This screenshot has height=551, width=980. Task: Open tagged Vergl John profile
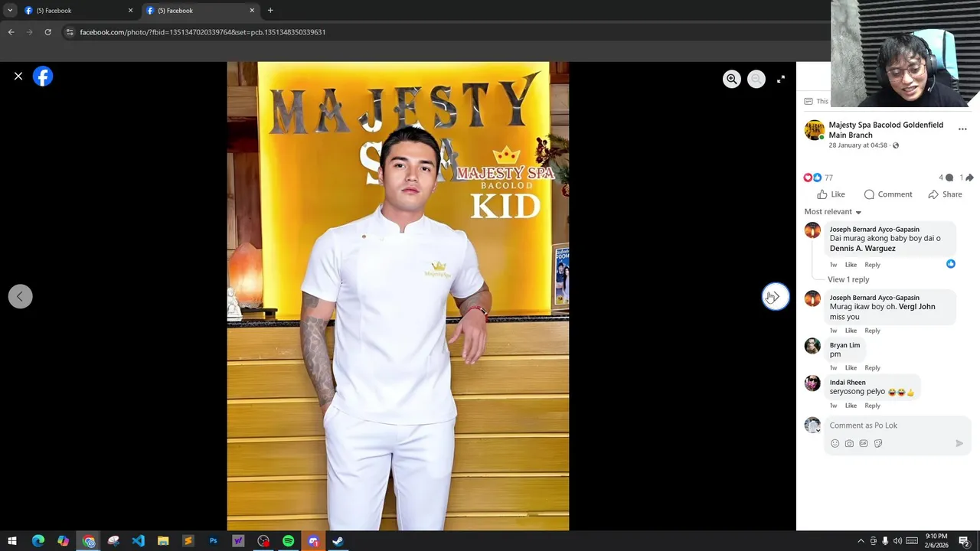coord(916,306)
